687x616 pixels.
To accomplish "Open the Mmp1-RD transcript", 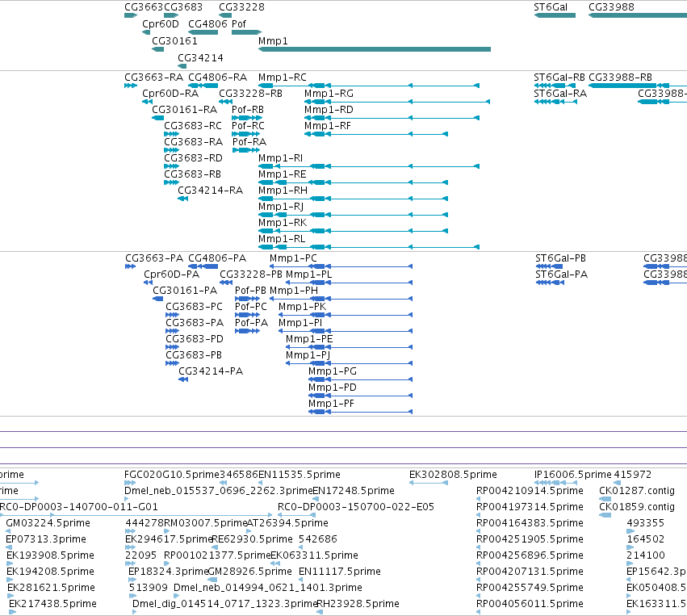I will [329, 110].
